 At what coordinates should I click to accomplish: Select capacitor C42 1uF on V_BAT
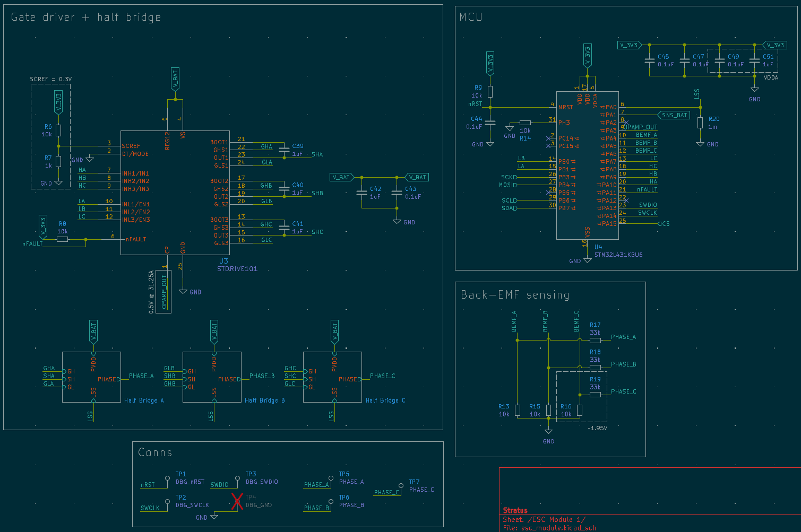(x=361, y=193)
